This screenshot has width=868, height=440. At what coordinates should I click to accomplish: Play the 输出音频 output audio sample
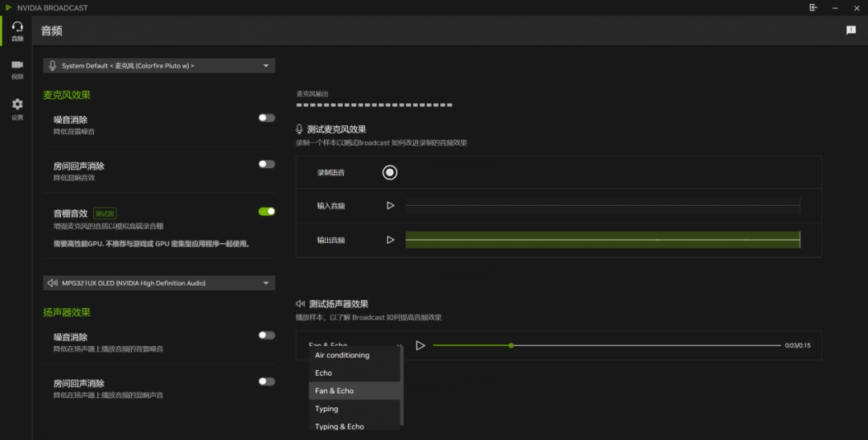point(391,240)
